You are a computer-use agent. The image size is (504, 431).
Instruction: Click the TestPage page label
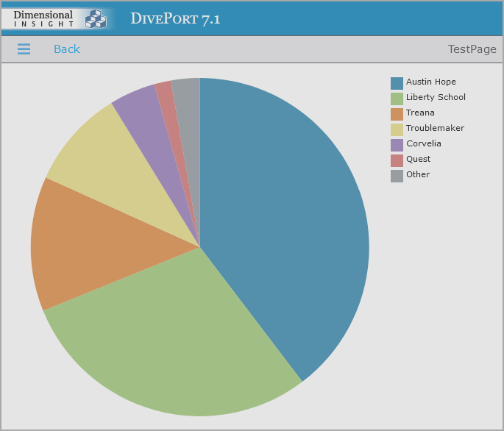click(472, 49)
